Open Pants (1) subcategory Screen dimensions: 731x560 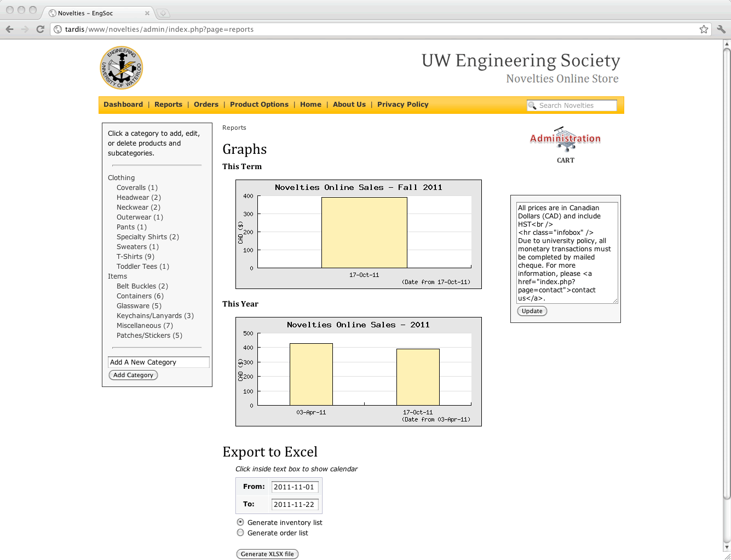(x=131, y=227)
